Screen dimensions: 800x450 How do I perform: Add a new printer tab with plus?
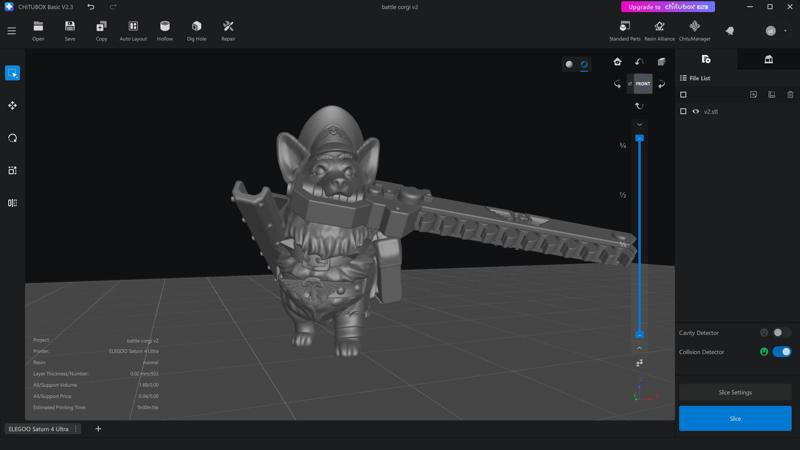pos(98,429)
